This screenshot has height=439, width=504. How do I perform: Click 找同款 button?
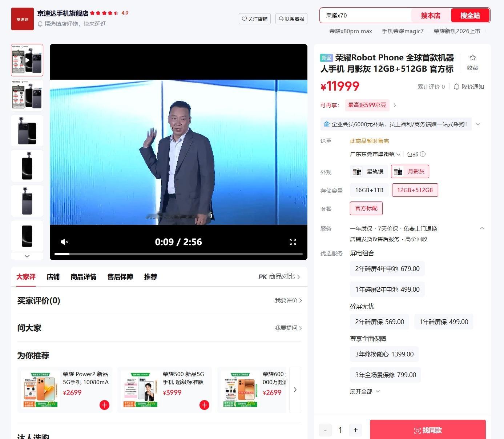(x=428, y=430)
